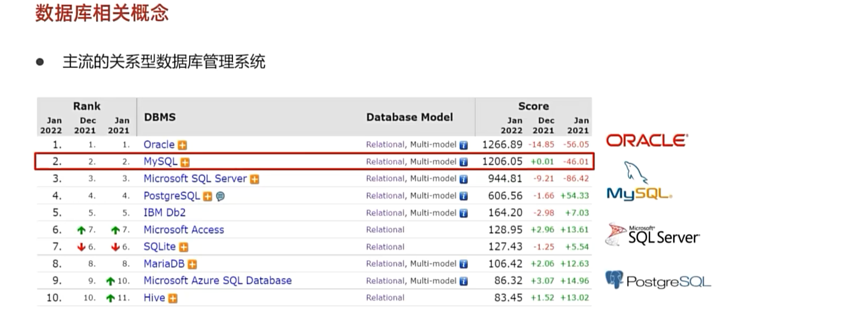Click the Rank column header

coord(87,106)
